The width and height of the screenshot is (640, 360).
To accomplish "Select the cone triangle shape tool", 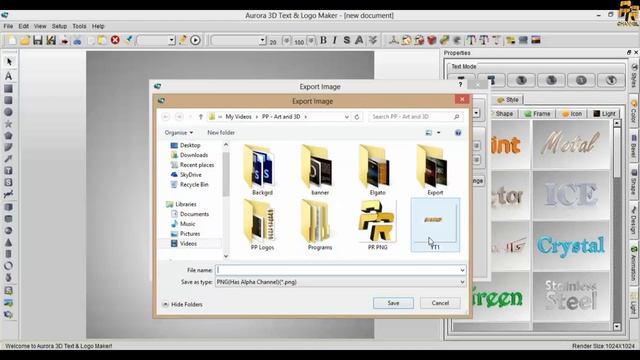I will coord(8,242).
